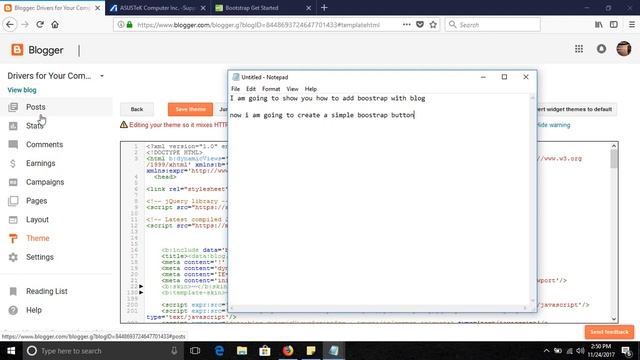The image size is (640, 360).
Task: Click the taskbar search box
Action: click(x=102, y=351)
